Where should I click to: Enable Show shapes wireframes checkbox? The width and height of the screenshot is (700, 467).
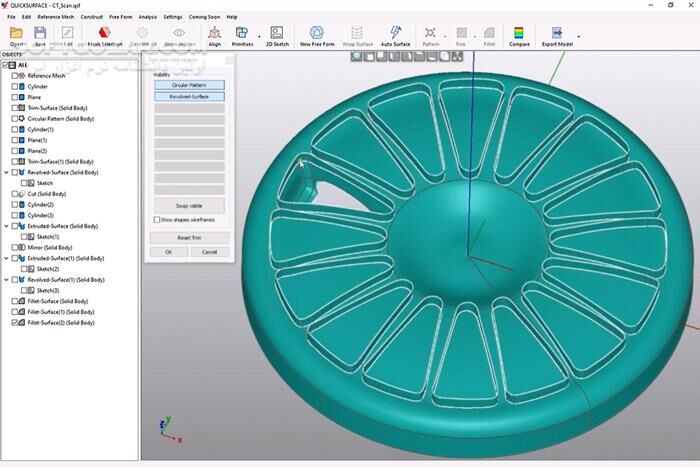point(156,220)
